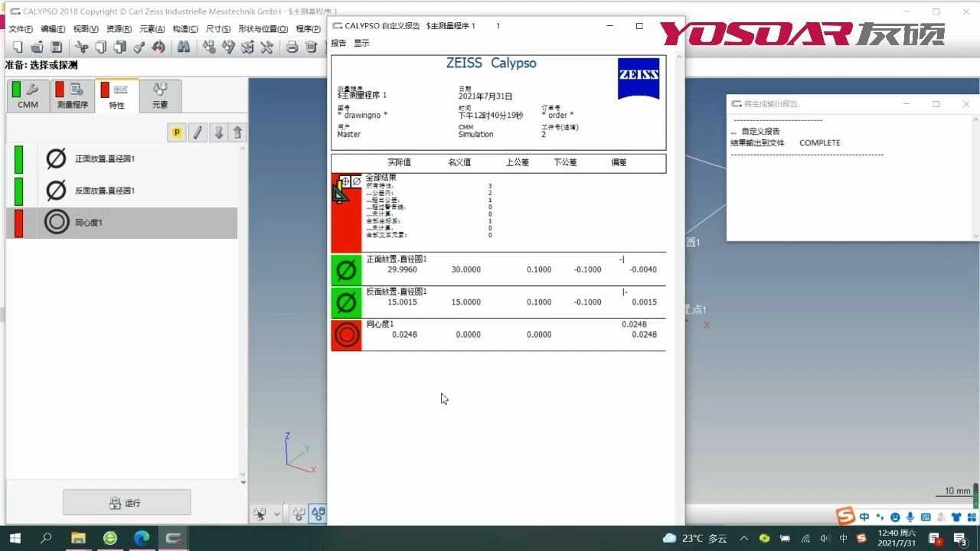Open the 元素(A) menu
The width and height of the screenshot is (980, 551).
(x=152, y=29)
